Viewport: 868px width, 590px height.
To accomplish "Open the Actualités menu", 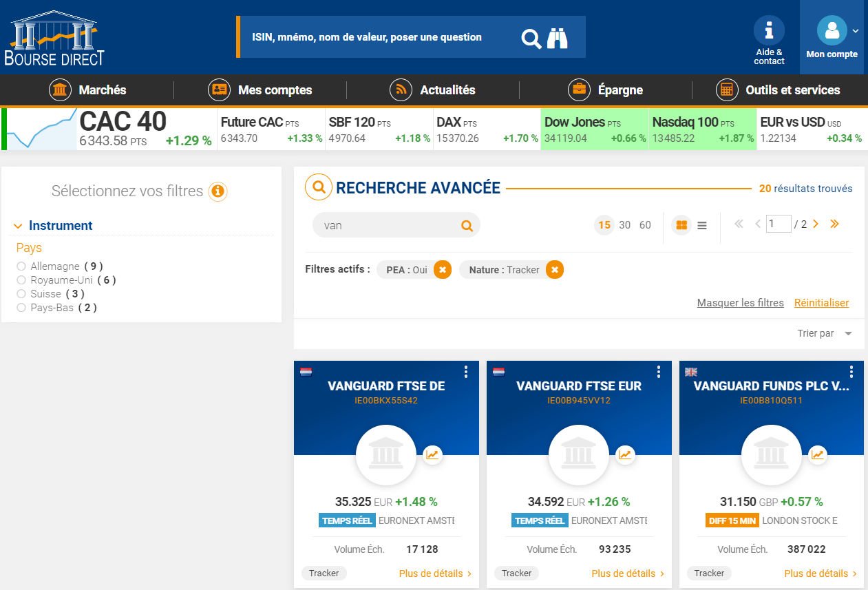I will (x=432, y=90).
